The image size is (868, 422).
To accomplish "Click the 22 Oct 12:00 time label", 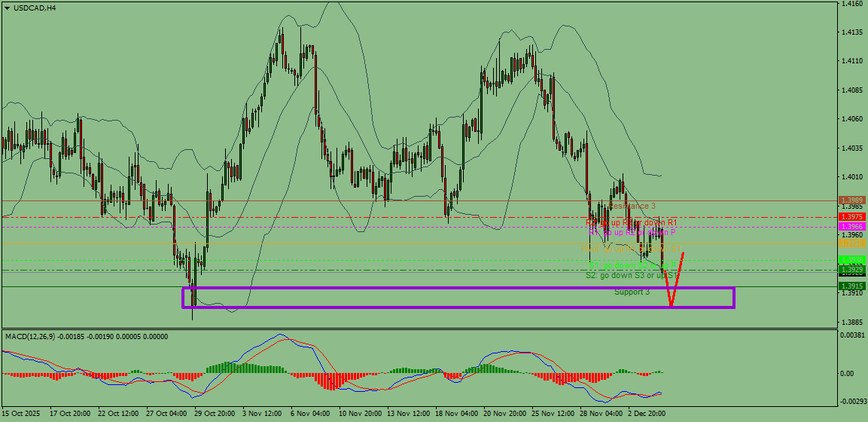I will (119, 413).
